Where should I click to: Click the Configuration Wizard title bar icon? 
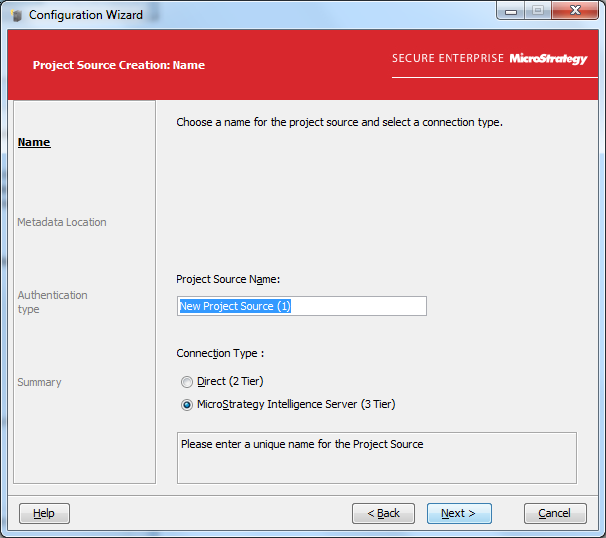coord(17,15)
